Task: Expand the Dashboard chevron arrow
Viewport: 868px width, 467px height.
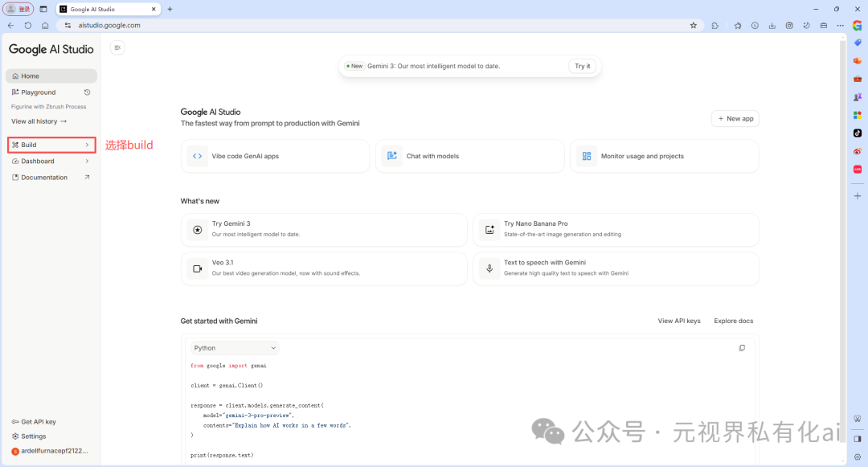Action: click(x=87, y=161)
